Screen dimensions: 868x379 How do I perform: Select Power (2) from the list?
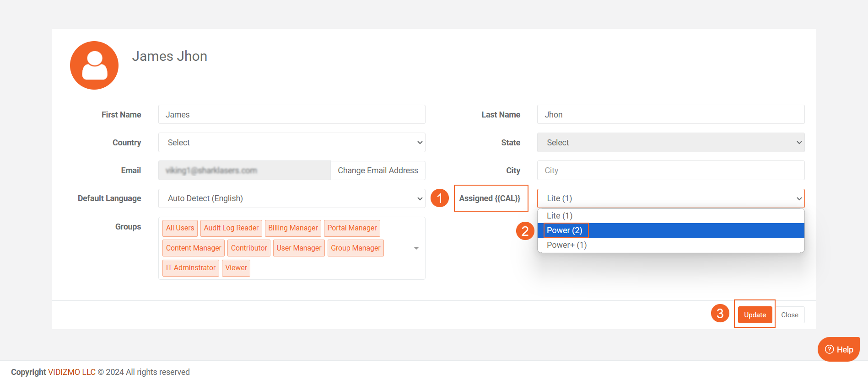pyautogui.click(x=565, y=230)
